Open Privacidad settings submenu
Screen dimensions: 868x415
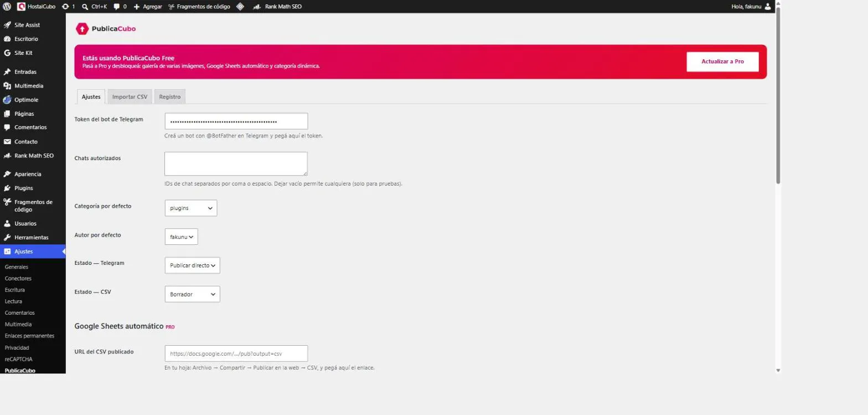click(x=17, y=347)
